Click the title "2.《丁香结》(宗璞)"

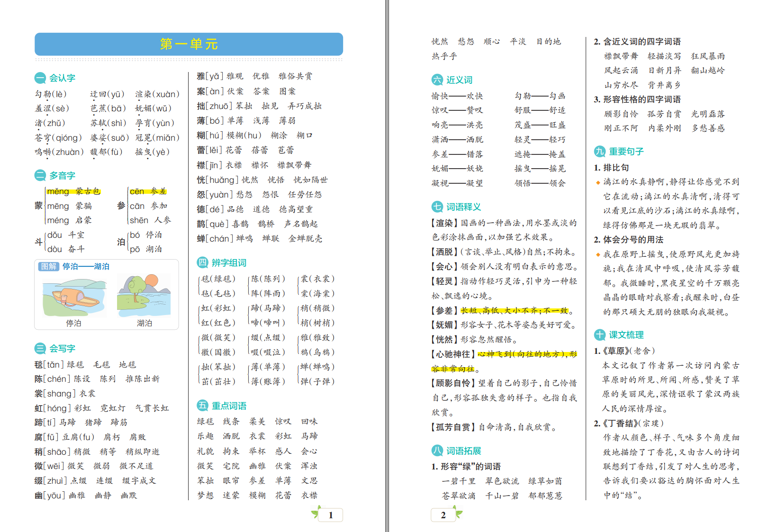pyautogui.click(x=629, y=424)
